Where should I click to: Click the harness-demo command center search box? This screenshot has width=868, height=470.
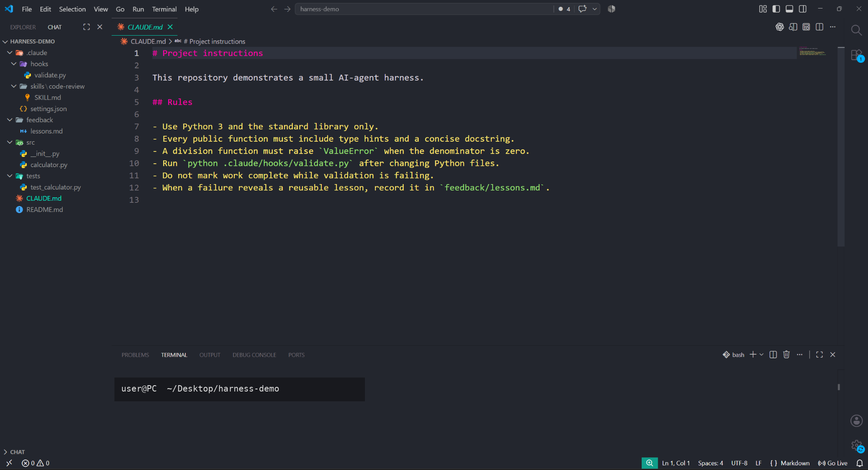coord(424,9)
